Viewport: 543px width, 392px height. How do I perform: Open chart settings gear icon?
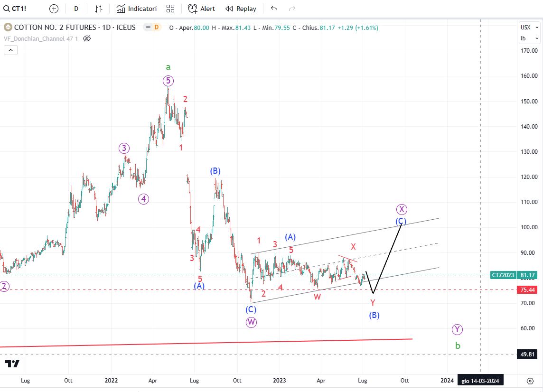coord(530,381)
